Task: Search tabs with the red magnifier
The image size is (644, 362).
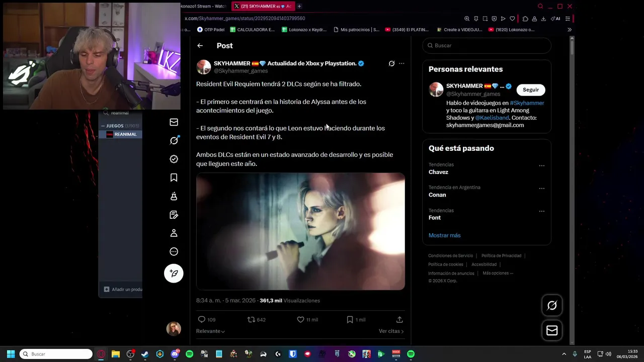Action: 540,6
